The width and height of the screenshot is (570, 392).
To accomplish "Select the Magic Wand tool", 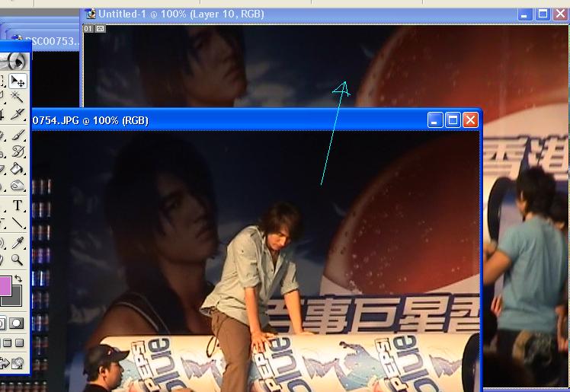I will tap(17, 97).
